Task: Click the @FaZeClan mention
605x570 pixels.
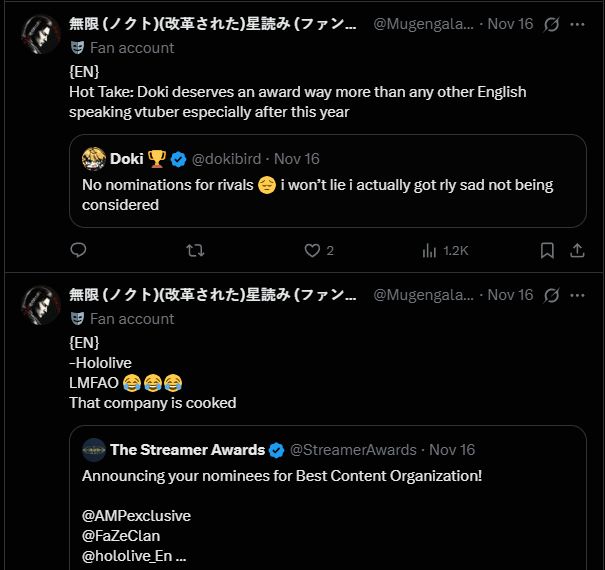Action: [x=120, y=536]
